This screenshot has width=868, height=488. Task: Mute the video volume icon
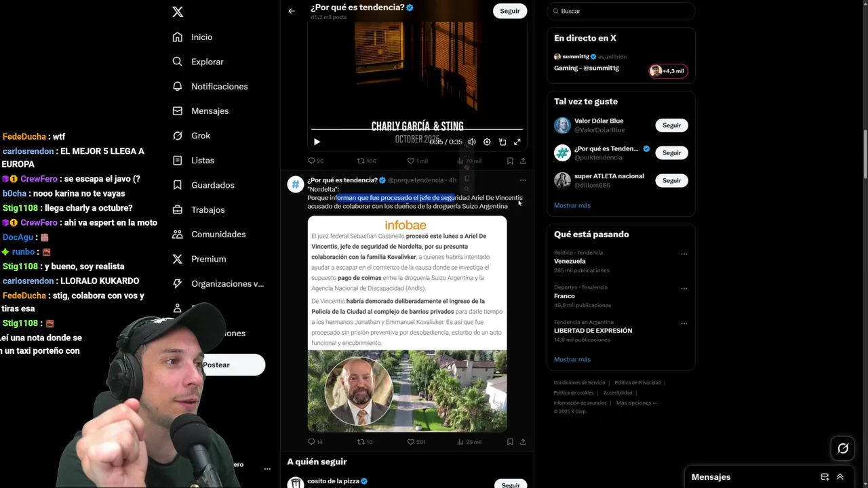472,142
